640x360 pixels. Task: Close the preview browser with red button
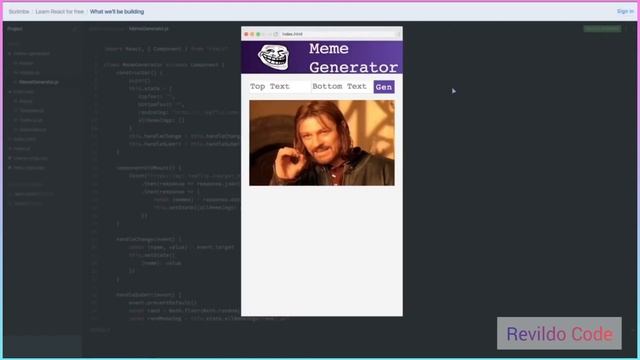point(246,34)
